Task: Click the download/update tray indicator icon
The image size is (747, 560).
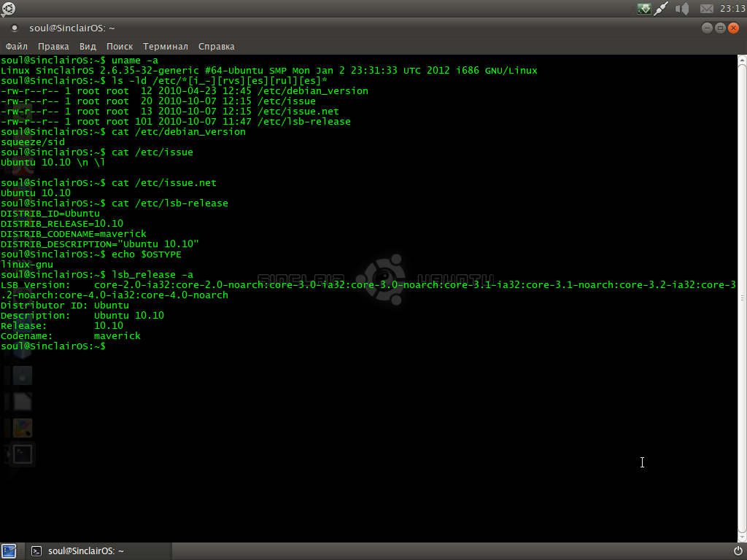Action: tap(643, 8)
